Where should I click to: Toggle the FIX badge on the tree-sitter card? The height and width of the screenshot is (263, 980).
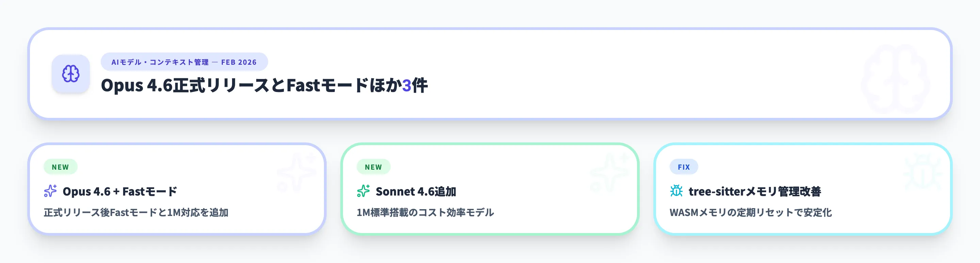click(x=684, y=167)
